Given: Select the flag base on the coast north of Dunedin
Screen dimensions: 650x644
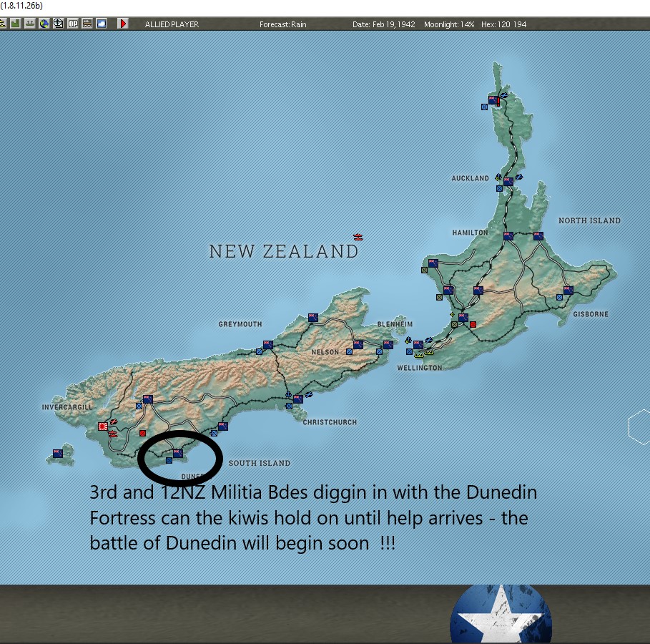Looking at the screenshot, I should point(223,426).
